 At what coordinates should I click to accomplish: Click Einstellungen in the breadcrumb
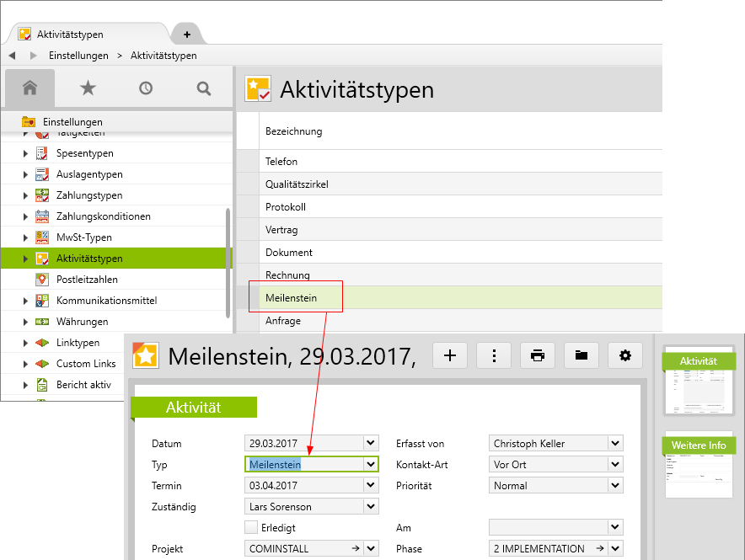click(78, 56)
